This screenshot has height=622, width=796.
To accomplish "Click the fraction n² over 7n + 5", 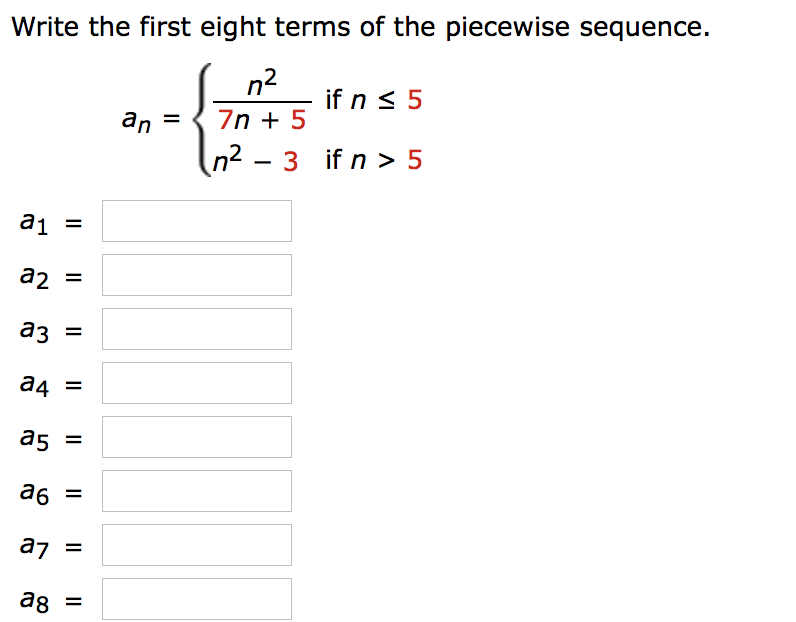I will [x=262, y=101].
